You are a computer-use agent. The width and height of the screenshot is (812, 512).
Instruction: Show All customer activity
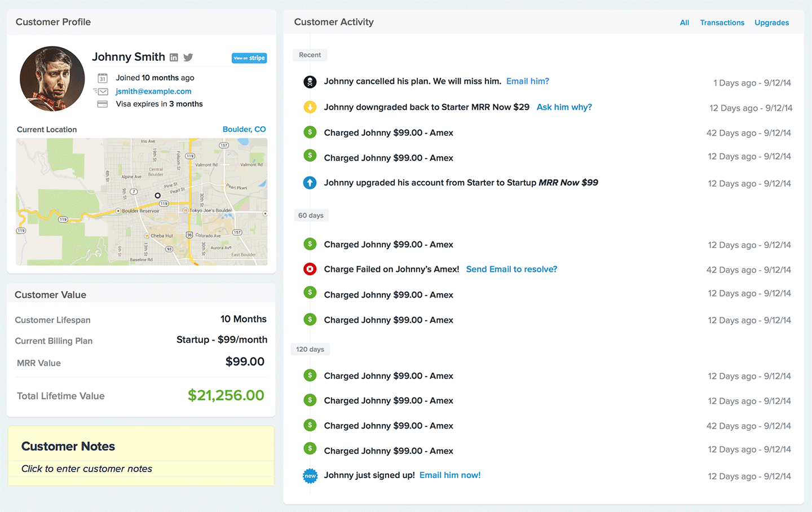point(684,23)
